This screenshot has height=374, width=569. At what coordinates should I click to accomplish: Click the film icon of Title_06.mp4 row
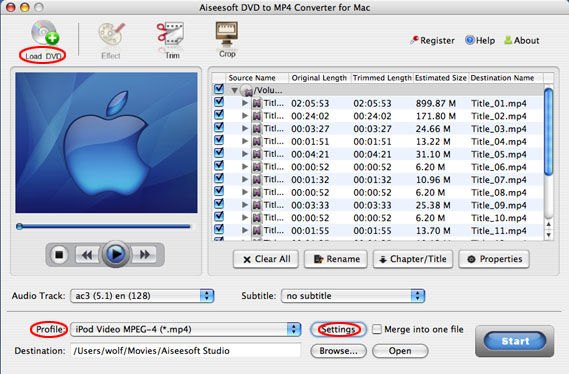257,167
